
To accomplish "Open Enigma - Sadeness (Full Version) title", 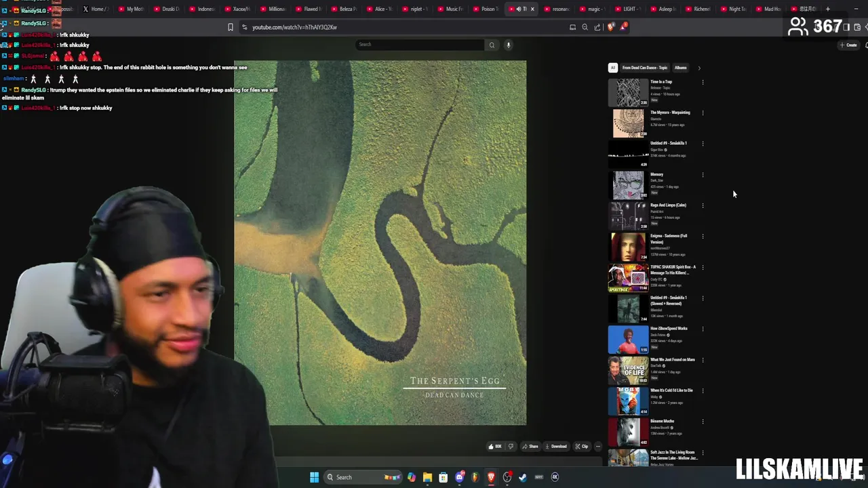I will click(x=669, y=239).
